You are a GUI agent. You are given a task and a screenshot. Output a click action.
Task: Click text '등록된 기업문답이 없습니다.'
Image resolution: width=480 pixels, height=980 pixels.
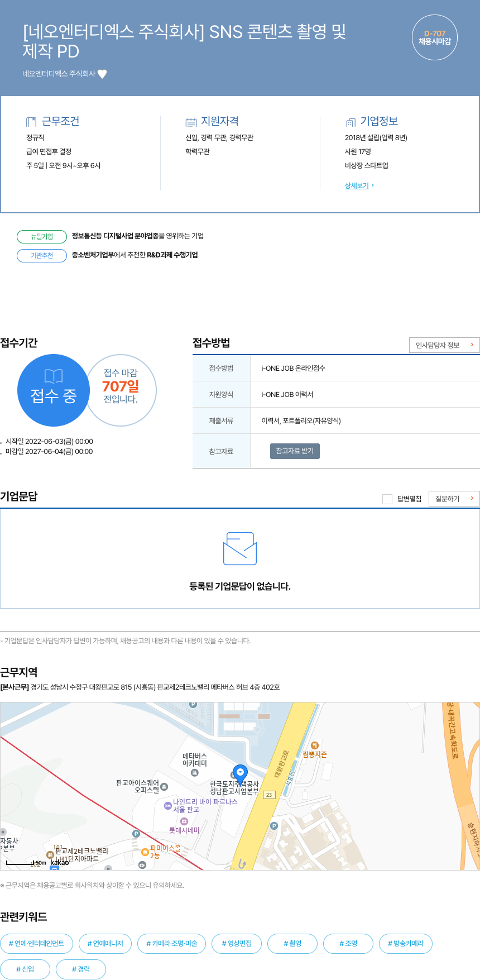point(240,586)
